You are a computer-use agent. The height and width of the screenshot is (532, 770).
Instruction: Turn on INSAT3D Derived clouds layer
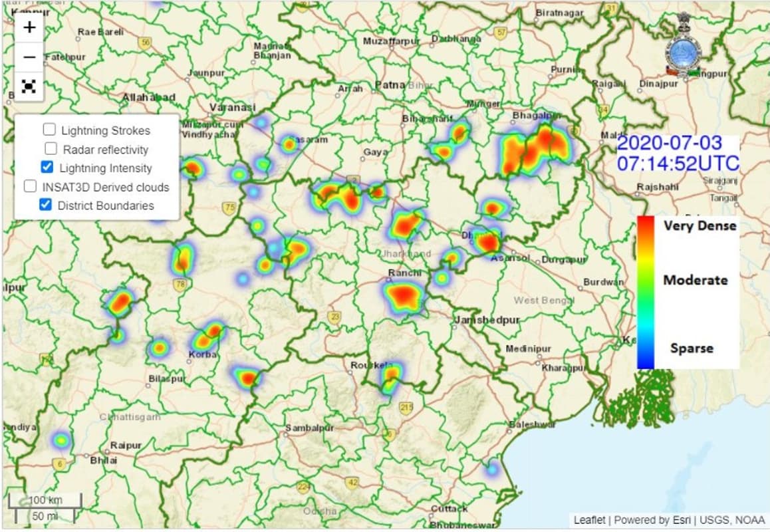coord(31,186)
